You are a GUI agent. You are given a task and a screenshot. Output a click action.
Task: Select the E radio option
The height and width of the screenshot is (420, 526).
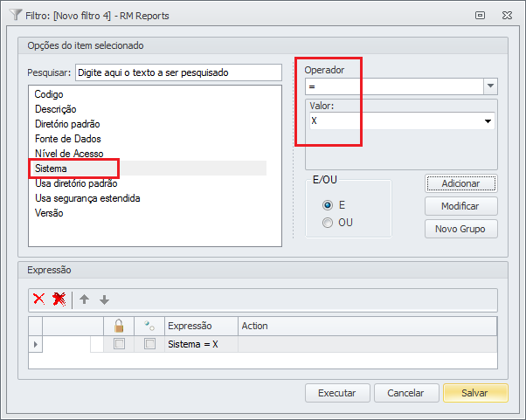(x=328, y=205)
